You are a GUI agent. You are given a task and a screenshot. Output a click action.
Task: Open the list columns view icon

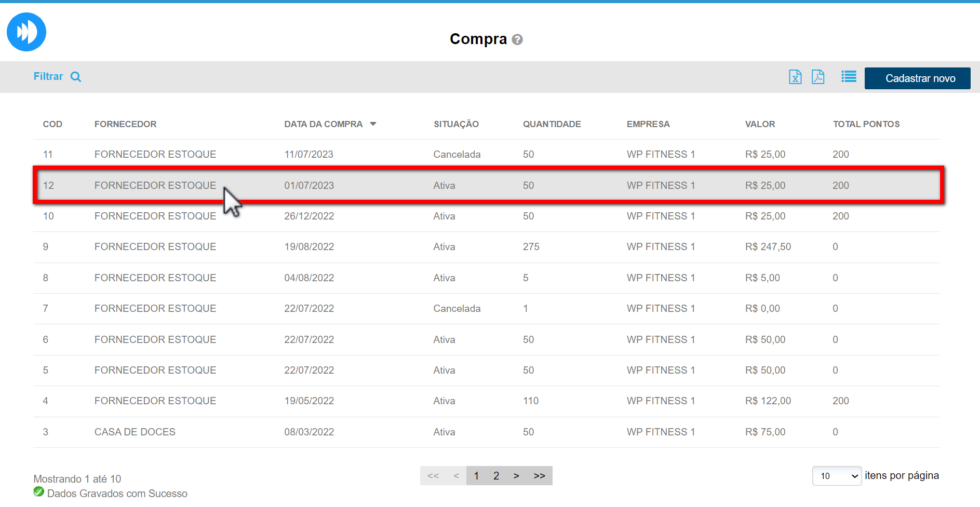[849, 77]
